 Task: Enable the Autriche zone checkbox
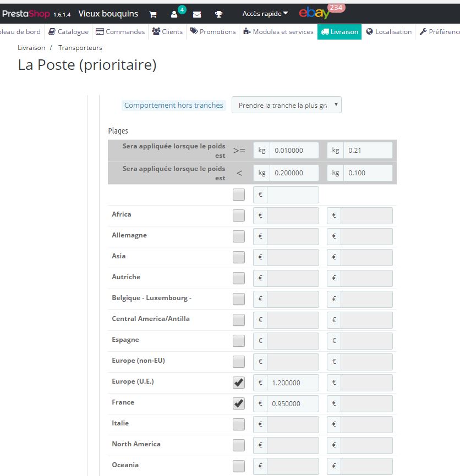click(239, 278)
